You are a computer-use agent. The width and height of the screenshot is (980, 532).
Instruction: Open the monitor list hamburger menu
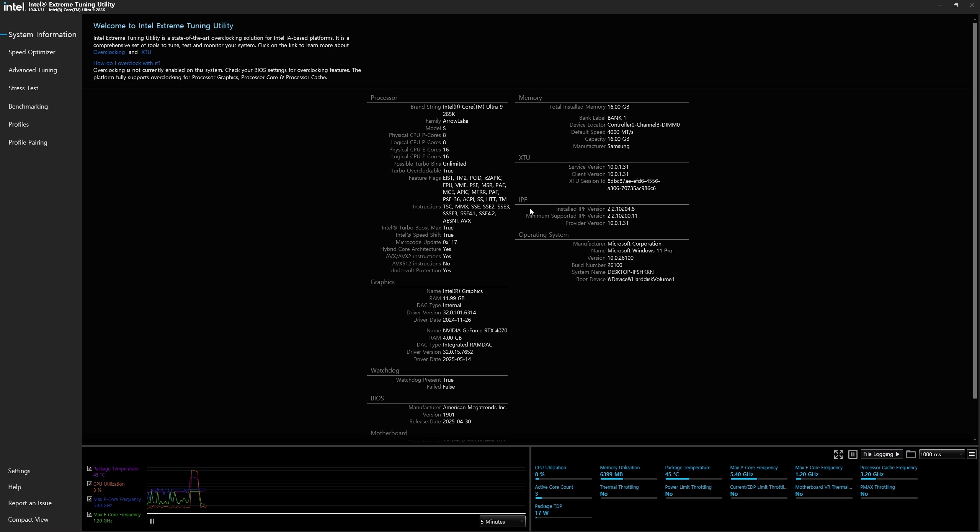972,454
